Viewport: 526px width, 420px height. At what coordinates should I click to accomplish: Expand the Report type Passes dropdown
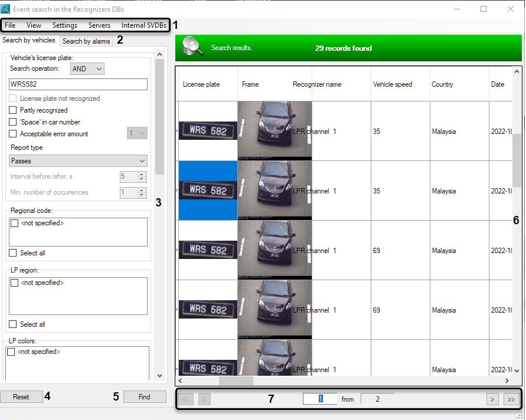[79, 160]
